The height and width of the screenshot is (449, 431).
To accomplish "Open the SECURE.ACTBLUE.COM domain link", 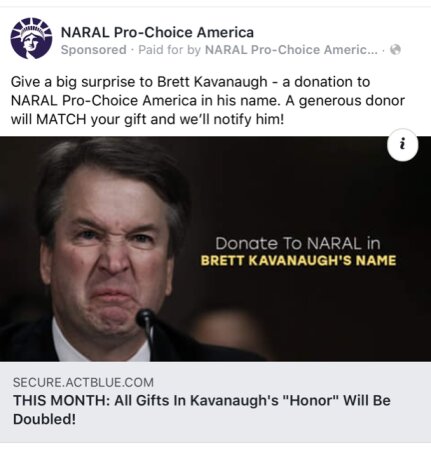I will (x=83, y=382).
